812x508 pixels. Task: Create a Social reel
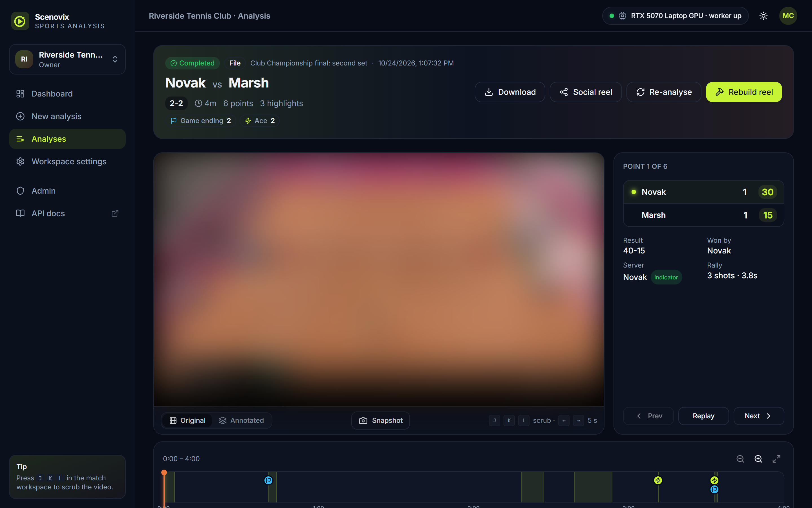coord(586,92)
